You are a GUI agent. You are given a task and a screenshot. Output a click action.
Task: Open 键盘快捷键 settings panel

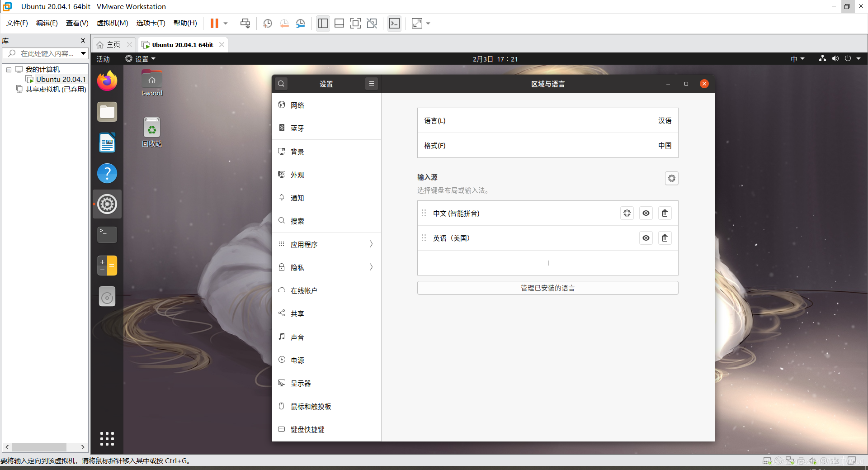pyautogui.click(x=326, y=429)
